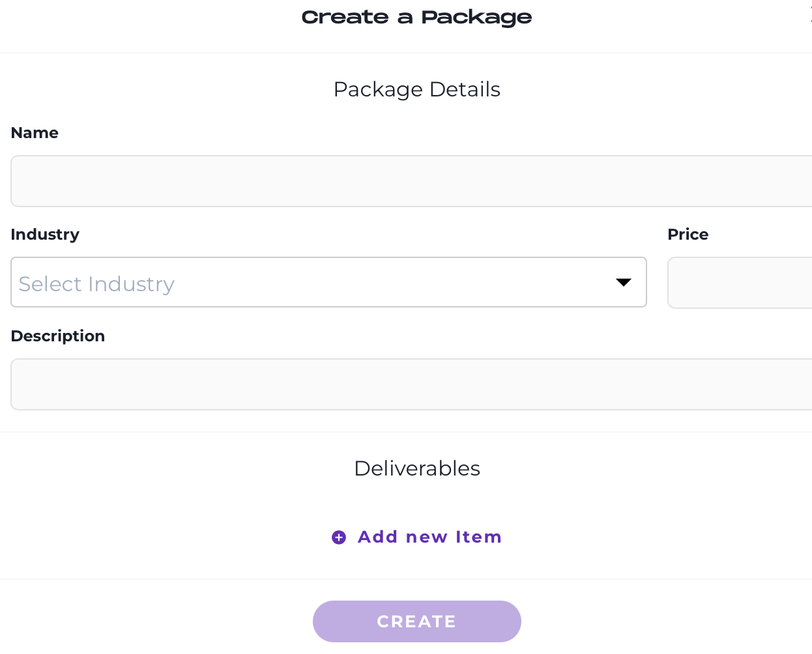
Task: Click the Package Details heading
Action: (417, 89)
